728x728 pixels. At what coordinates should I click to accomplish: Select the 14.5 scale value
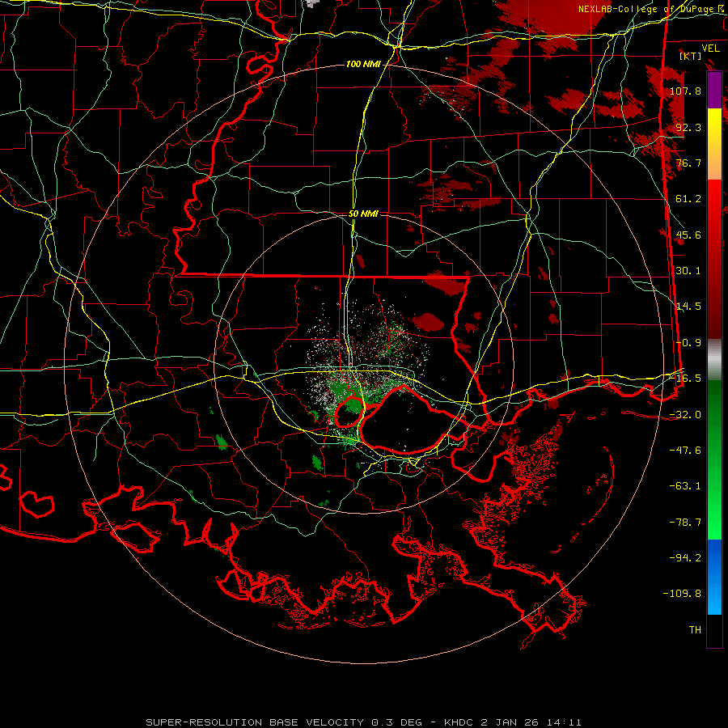tap(688, 307)
